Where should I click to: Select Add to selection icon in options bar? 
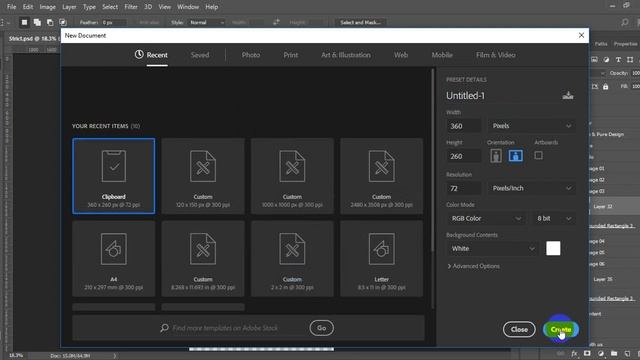(x=37, y=22)
